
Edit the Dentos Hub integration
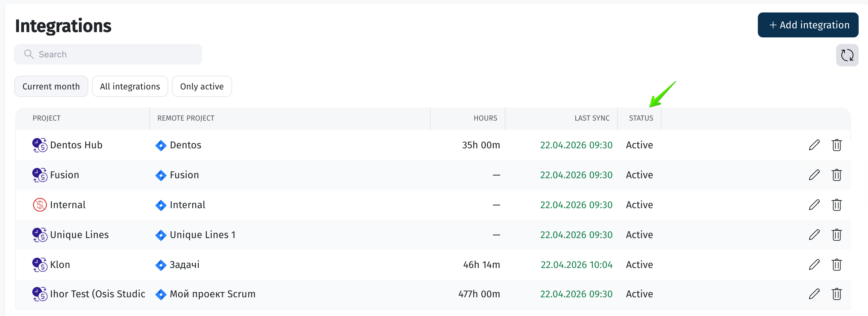(x=814, y=145)
